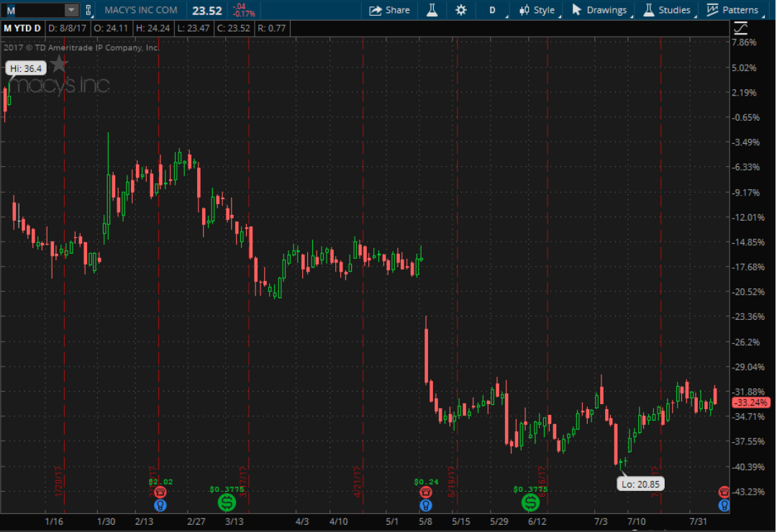The height and width of the screenshot is (532, 777).
Task: Click the 7/31 date axis label
Action: (698, 522)
